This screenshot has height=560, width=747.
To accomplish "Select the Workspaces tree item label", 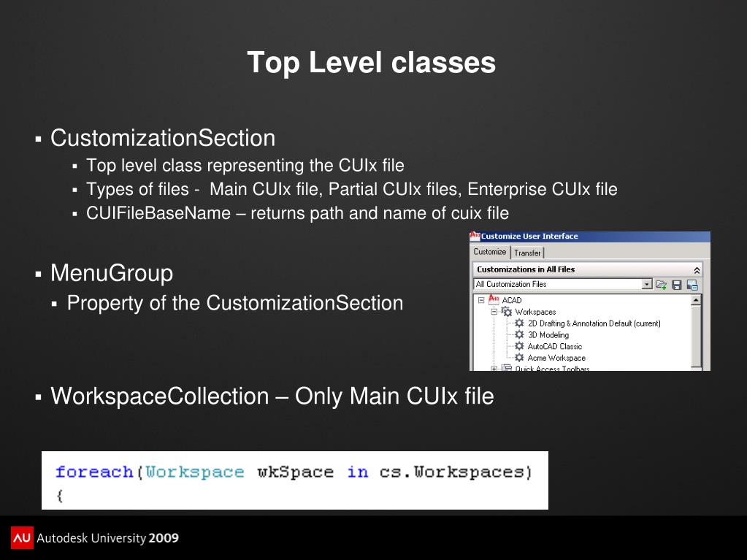I will click(535, 312).
